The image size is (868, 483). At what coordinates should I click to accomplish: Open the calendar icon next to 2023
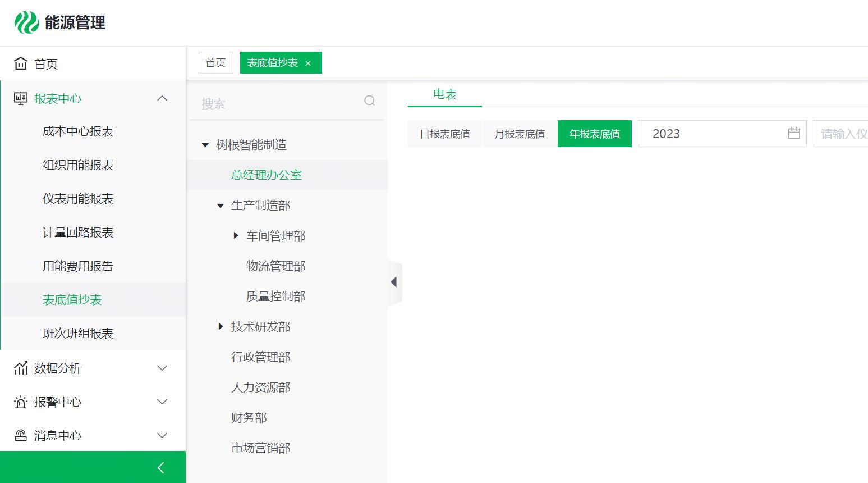(794, 133)
